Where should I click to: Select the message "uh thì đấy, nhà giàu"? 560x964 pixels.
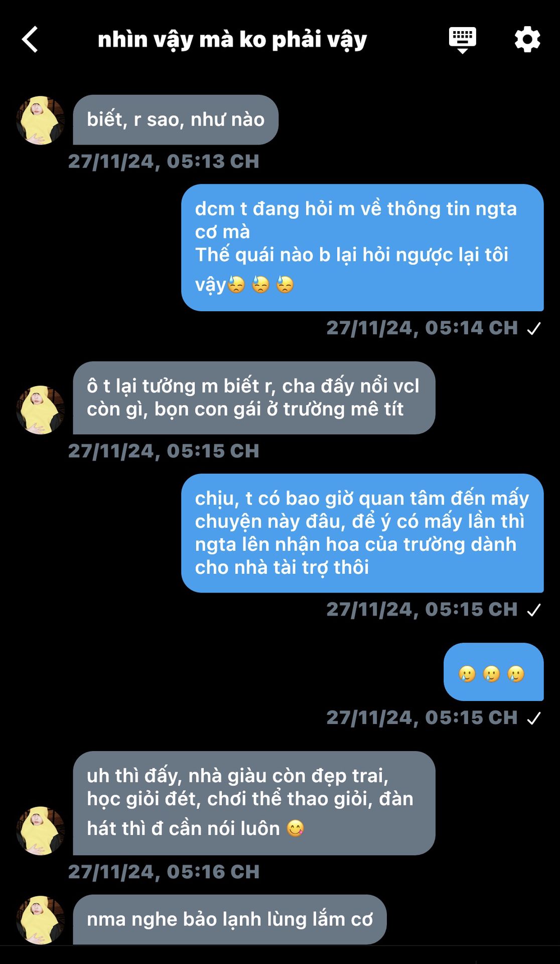[254, 803]
